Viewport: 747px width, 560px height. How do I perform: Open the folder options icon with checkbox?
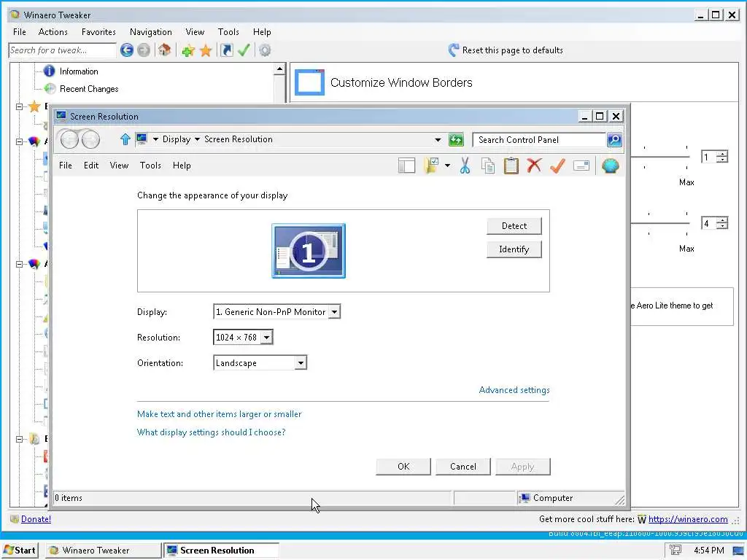432,166
